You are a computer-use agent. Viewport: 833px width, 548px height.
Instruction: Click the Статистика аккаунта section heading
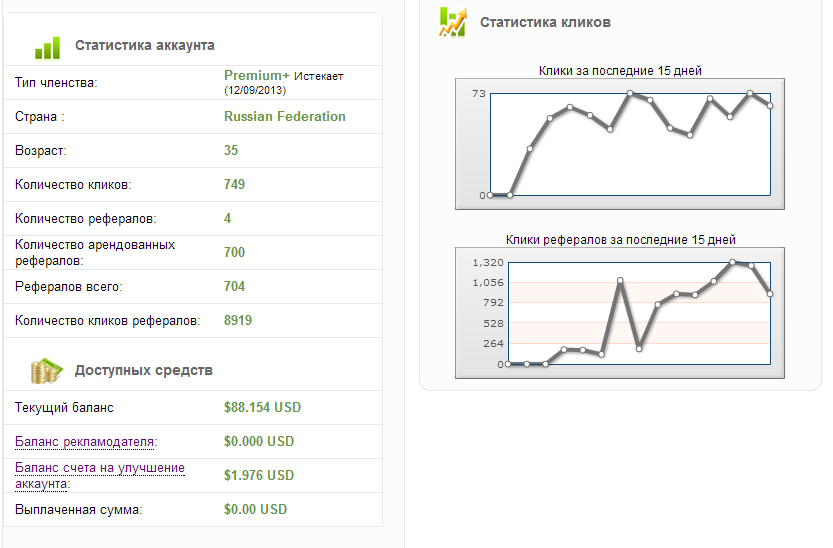tap(144, 45)
